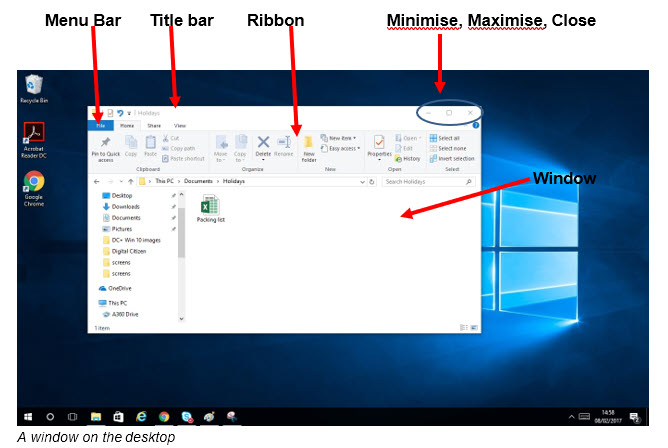Go up one folder with the up arrow
This screenshot has width=668, height=448.
(x=131, y=181)
